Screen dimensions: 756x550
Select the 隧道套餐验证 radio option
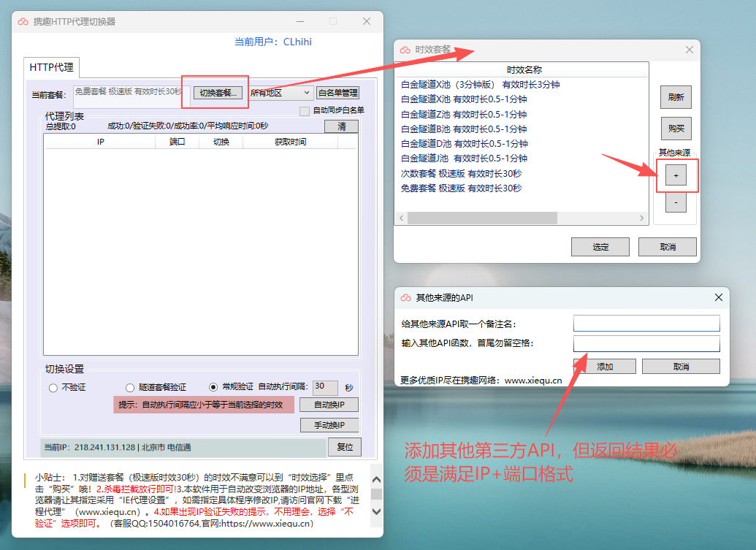point(131,388)
